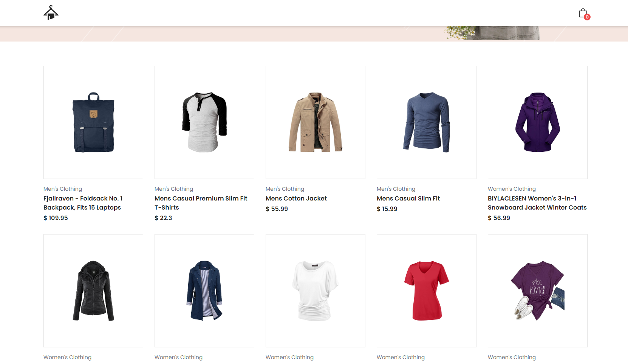Click Women's Clothing label above BIYLACLESEN jacket

512,189
